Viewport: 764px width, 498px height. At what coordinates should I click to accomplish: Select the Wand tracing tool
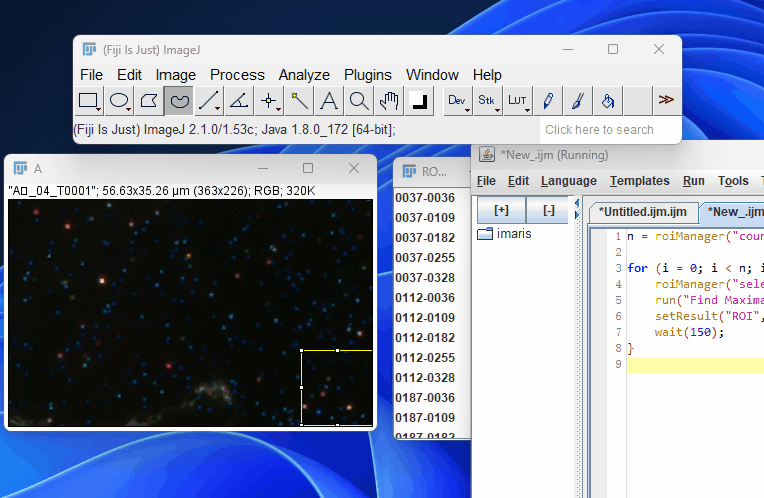coord(299,101)
